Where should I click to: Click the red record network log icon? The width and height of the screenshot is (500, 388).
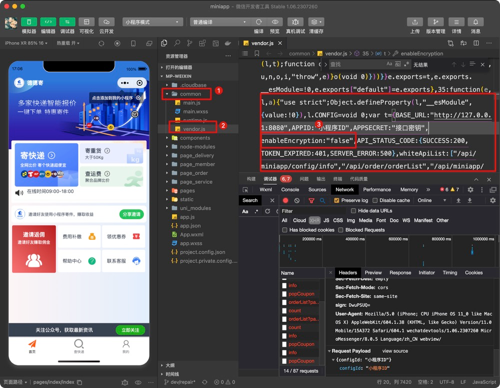pos(285,200)
